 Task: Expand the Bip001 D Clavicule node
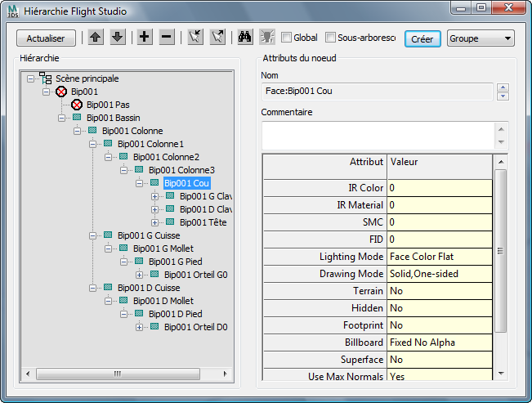coord(154,210)
